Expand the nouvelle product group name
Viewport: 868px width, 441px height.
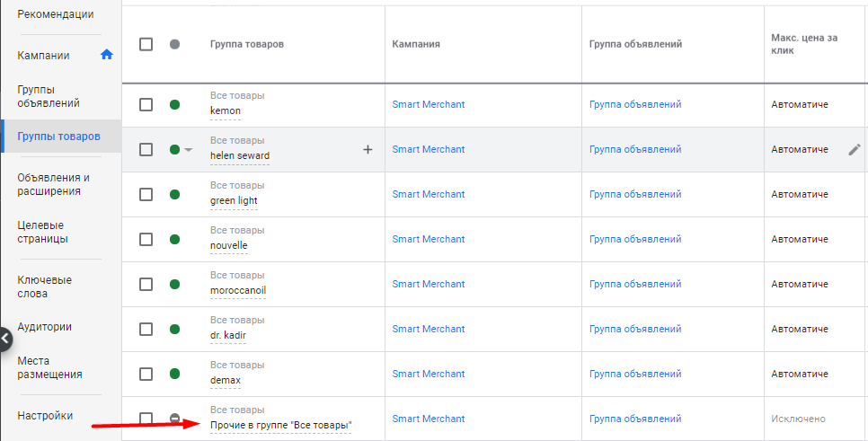click(228, 245)
